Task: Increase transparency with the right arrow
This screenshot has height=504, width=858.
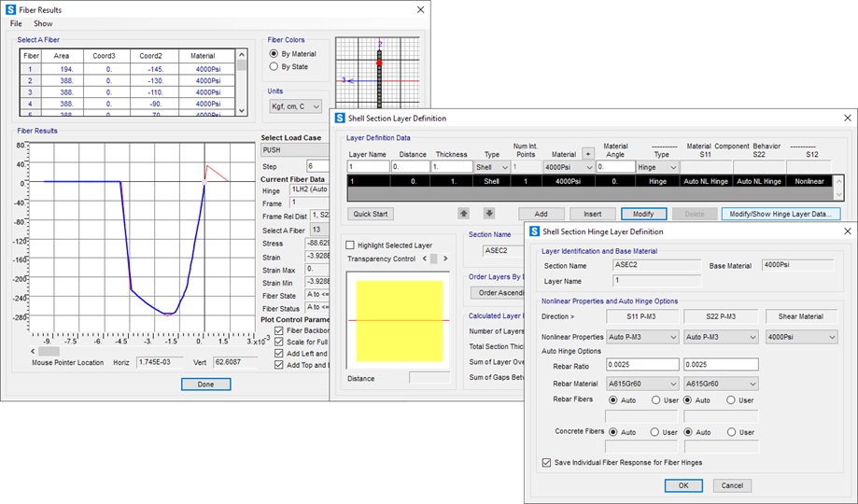Action: (x=445, y=259)
